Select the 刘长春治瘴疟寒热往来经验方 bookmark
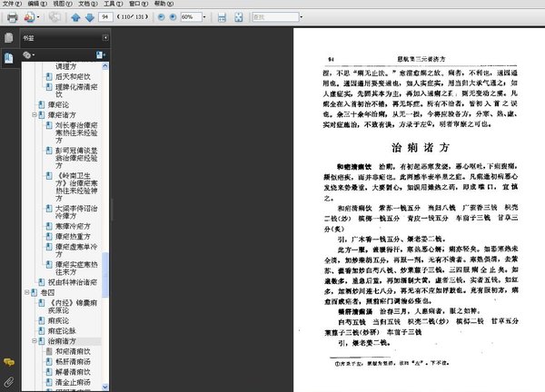Viewport: 545px width, 392px height. pos(76,132)
